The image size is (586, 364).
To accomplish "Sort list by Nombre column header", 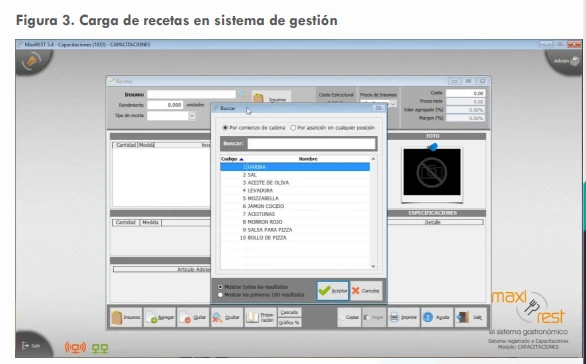I will [308, 159].
